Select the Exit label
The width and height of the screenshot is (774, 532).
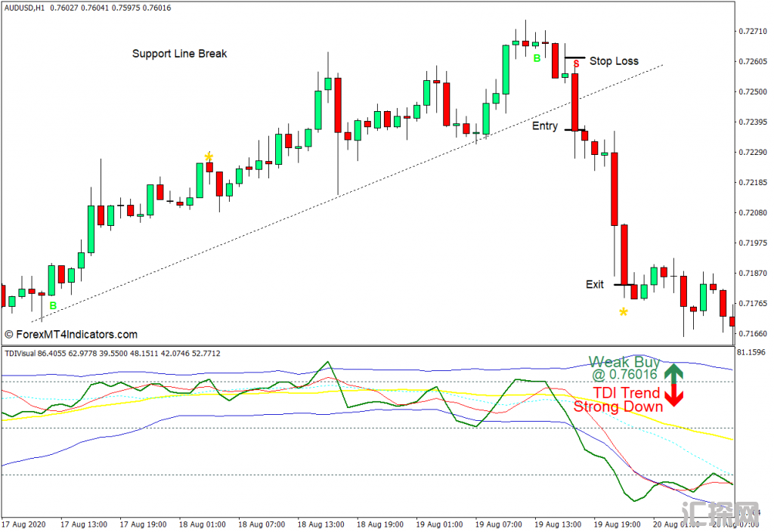click(x=595, y=285)
